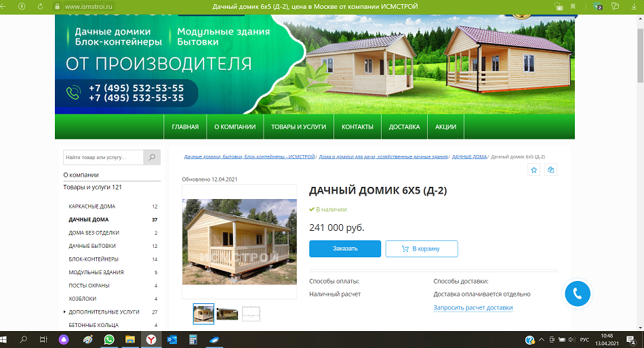Open the АКЦИИ menu item

pyautogui.click(x=445, y=127)
